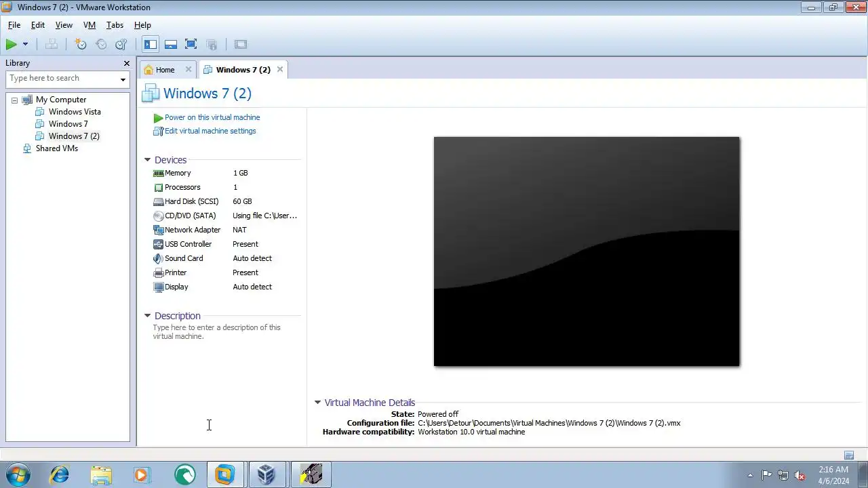Click the Powered off state value
The width and height of the screenshot is (868, 488).
(x=438, y=414)
